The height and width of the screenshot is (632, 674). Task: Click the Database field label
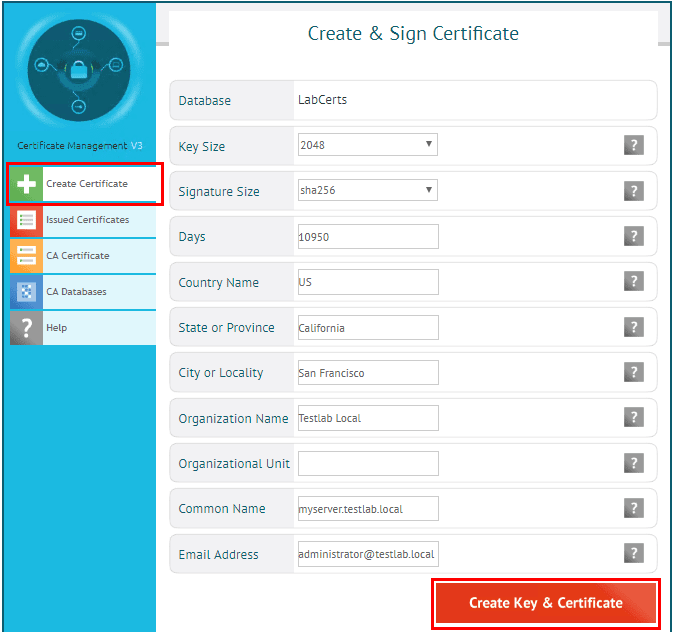(x=205, y=101)
